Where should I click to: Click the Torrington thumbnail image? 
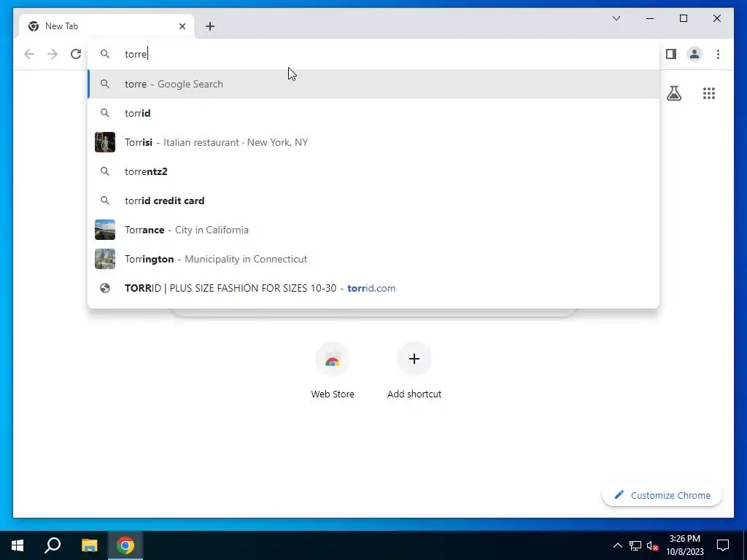105,259
